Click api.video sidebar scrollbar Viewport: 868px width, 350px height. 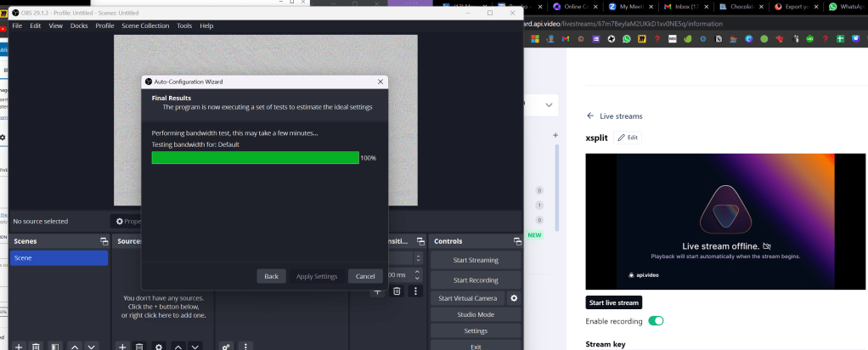(x=555, y=189)
